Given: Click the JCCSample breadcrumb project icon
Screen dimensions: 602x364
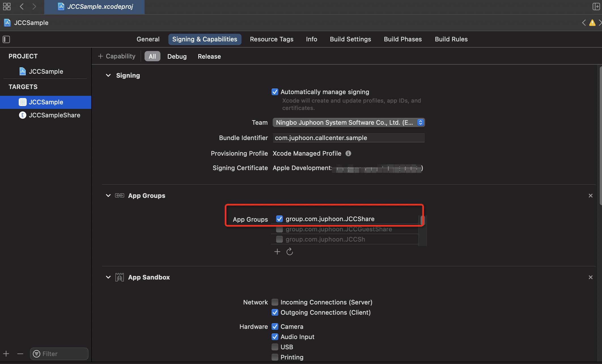Looking at the screenshot, I should click(7, 23).
